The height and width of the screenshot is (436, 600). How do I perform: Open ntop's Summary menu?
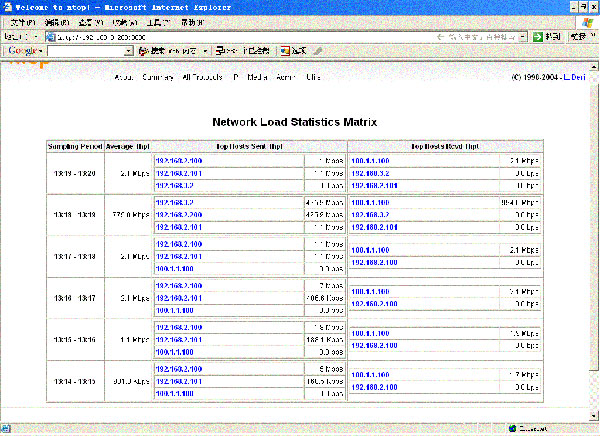click(x=158, y=77)
